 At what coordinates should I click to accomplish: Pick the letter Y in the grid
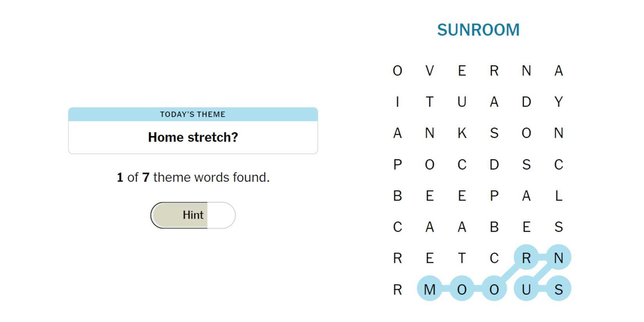coord(559,102)
